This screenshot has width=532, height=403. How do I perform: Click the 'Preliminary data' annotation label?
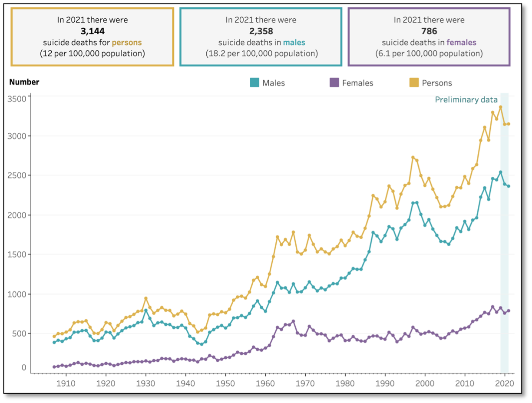point(466,100)
